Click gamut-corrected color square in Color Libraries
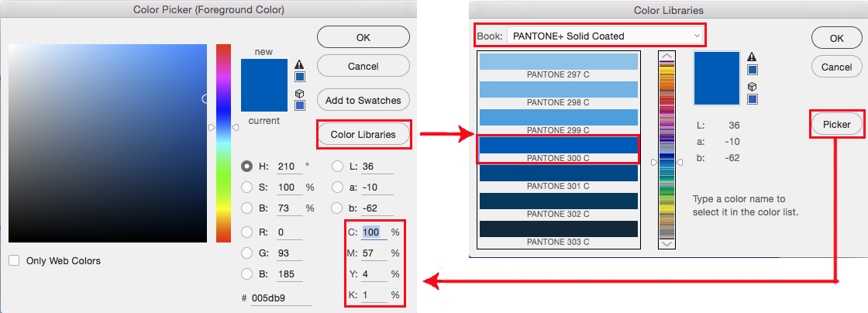This screenshot has width=868, height=313. click(753, 70)
